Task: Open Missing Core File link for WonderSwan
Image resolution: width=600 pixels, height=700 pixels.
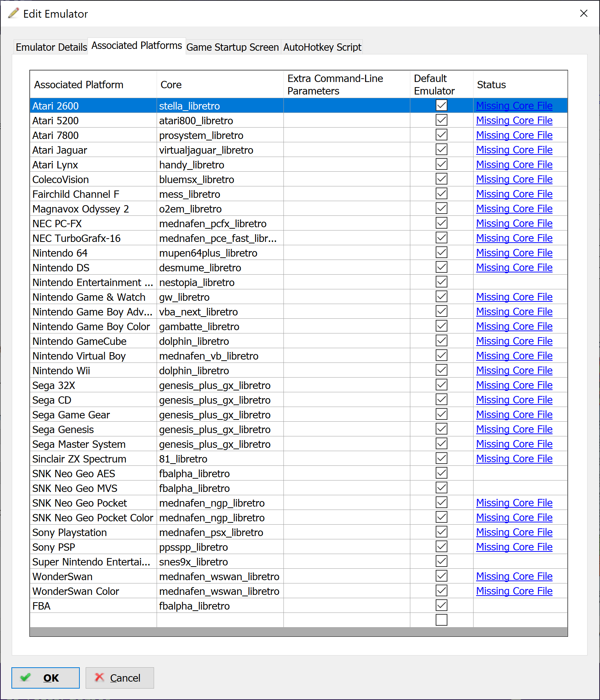Action: (514, 576)
